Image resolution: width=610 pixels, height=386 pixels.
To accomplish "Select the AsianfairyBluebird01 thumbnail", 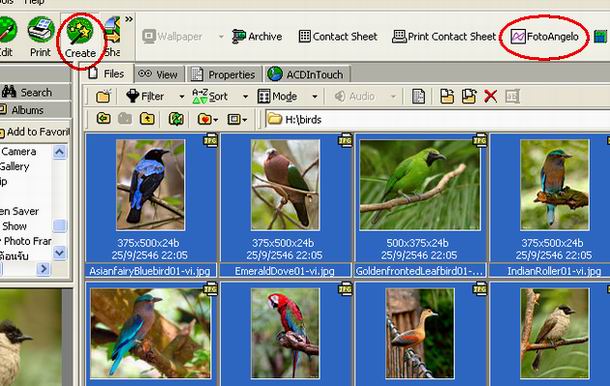I will (151, 184).
